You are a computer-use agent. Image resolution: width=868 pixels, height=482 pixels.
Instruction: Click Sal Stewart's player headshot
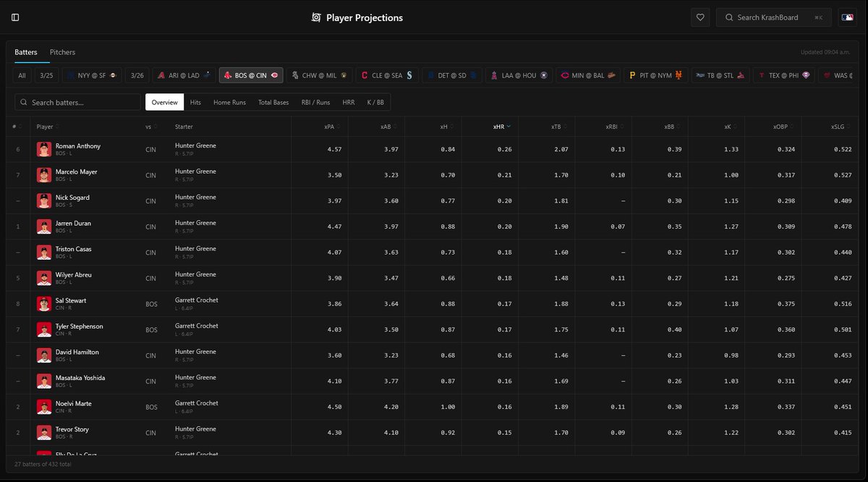[x=44, y=304]
